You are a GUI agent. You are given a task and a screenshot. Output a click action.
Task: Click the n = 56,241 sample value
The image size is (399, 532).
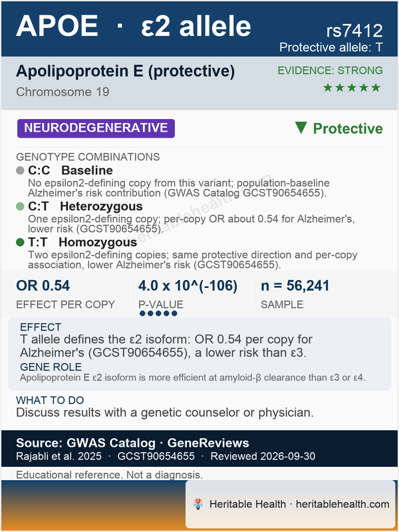pos(295,286)
